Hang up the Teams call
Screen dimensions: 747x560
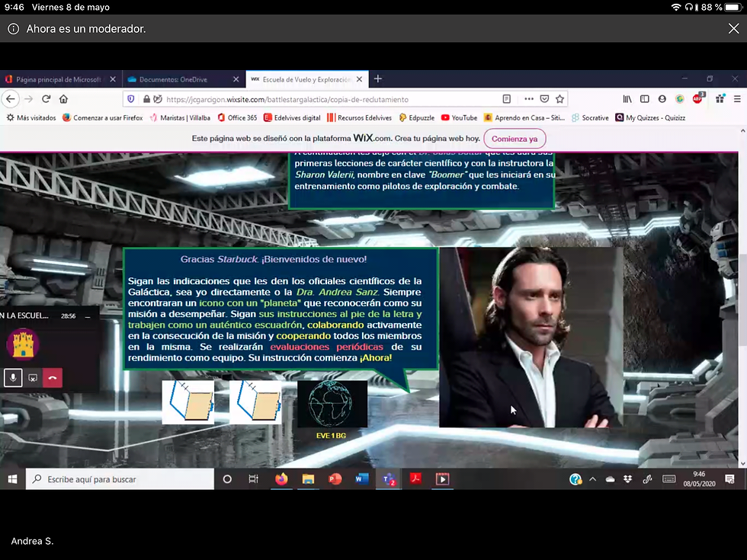(53, 378)
